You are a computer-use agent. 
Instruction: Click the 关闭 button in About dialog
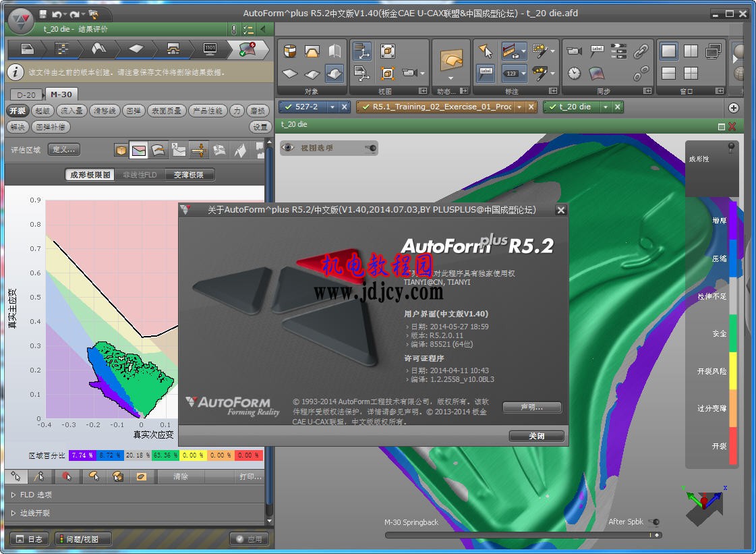point(537,437)
